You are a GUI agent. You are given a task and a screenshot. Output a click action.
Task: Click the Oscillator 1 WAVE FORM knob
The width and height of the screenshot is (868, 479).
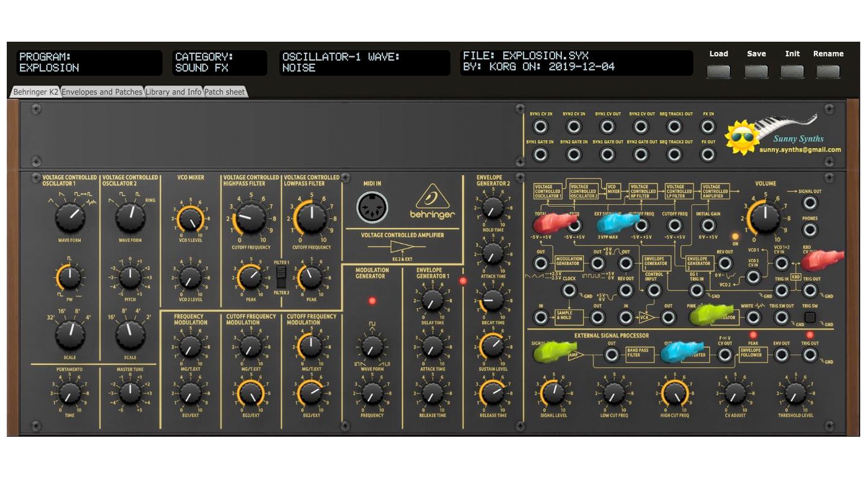tap(69, 218)
